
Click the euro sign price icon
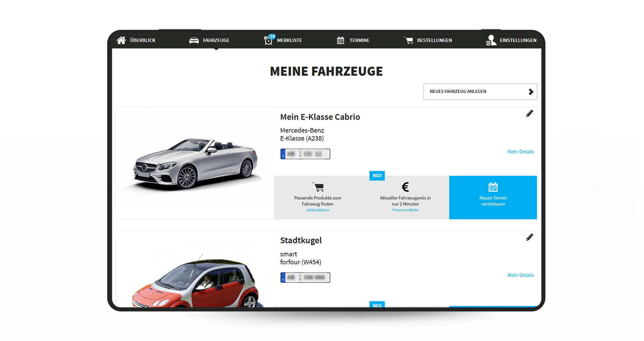pyautogui.click(x=405, y=187)
